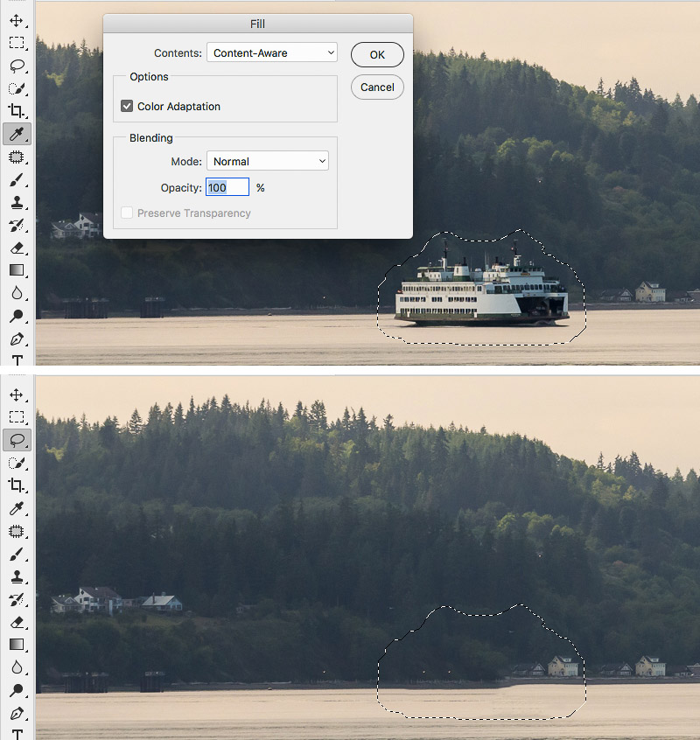Select the Pen tool in upper toolbar

tap(17, 339)
